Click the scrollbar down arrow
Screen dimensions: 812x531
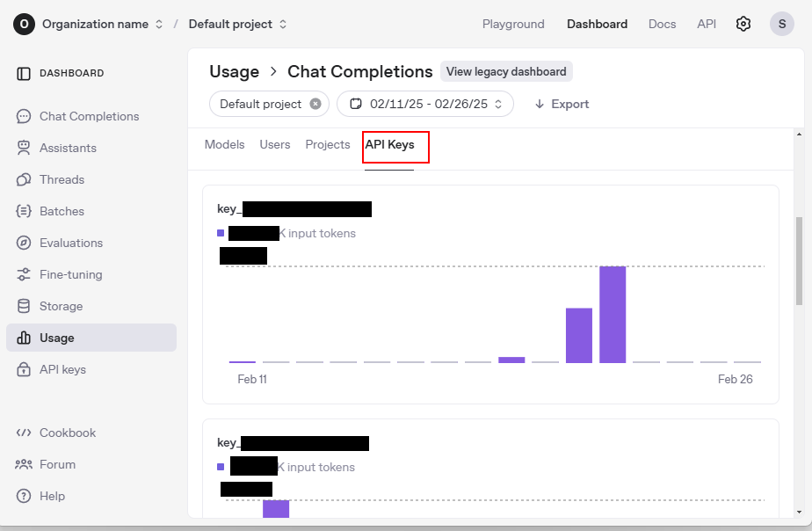point(799,512)
